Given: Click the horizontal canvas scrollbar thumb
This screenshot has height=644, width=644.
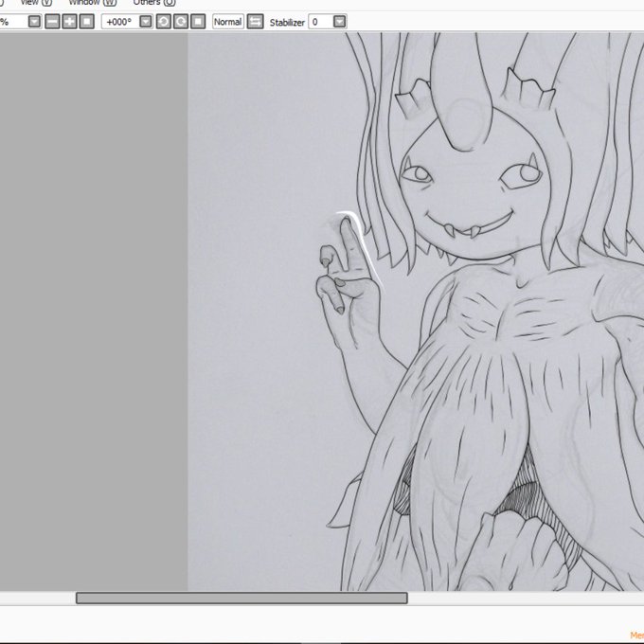Looking at the screenshot, I should click(241, 598).
